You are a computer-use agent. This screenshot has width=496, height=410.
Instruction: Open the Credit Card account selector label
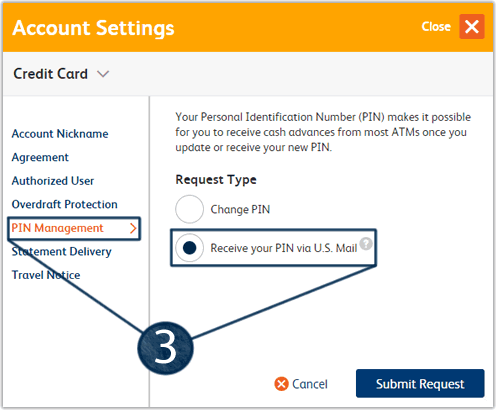click(x=51, y=74)
